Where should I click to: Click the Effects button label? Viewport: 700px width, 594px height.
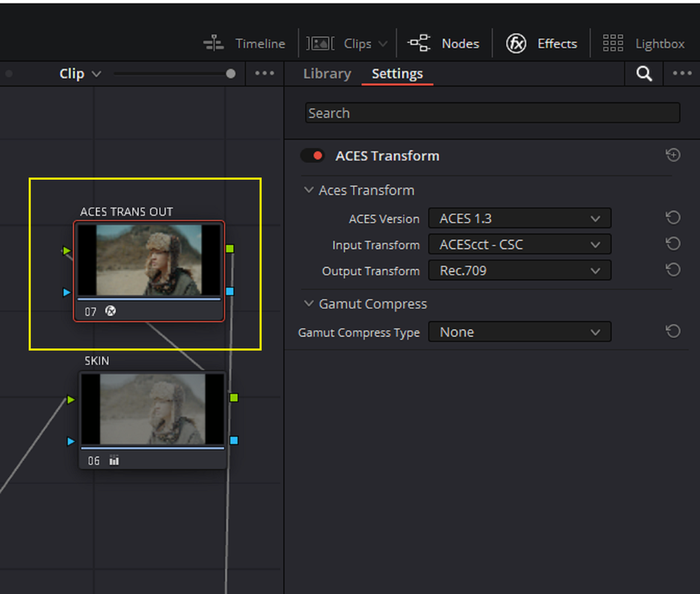557,43
